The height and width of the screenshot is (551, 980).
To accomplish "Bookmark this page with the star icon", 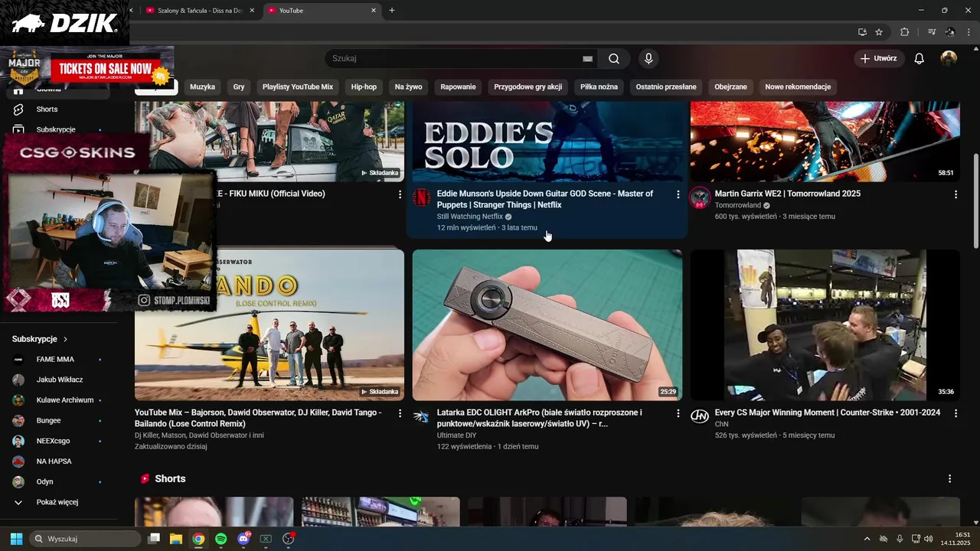I will coord(879,32).
